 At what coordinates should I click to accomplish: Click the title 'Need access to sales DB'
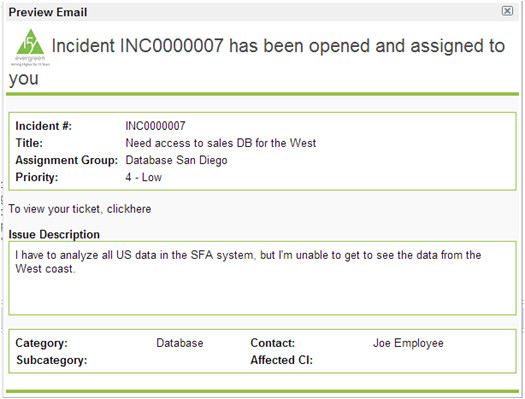click(x=221, y=143)
